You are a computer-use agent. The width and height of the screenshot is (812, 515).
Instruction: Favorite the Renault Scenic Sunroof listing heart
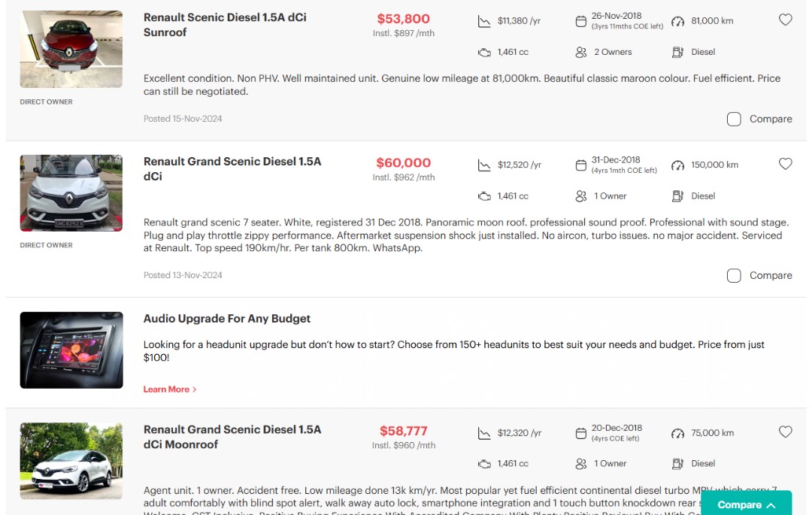[785, 20]
